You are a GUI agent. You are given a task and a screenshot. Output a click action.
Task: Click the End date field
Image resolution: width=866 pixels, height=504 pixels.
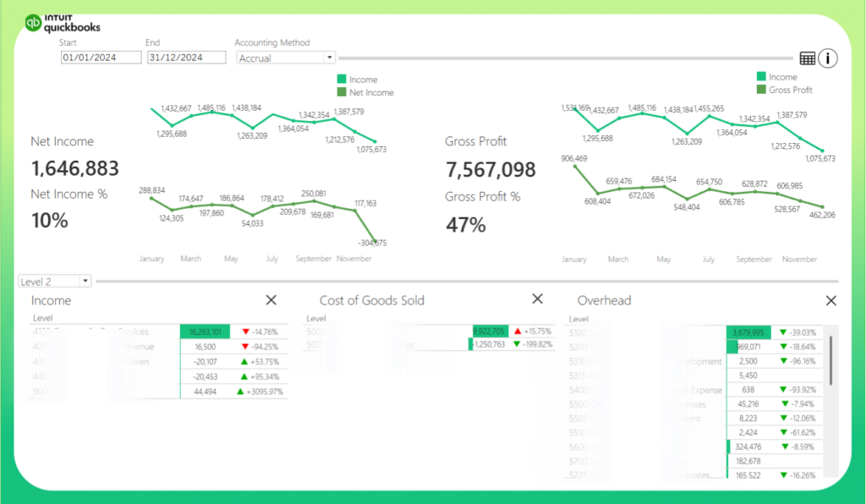[x=185, y=58]
